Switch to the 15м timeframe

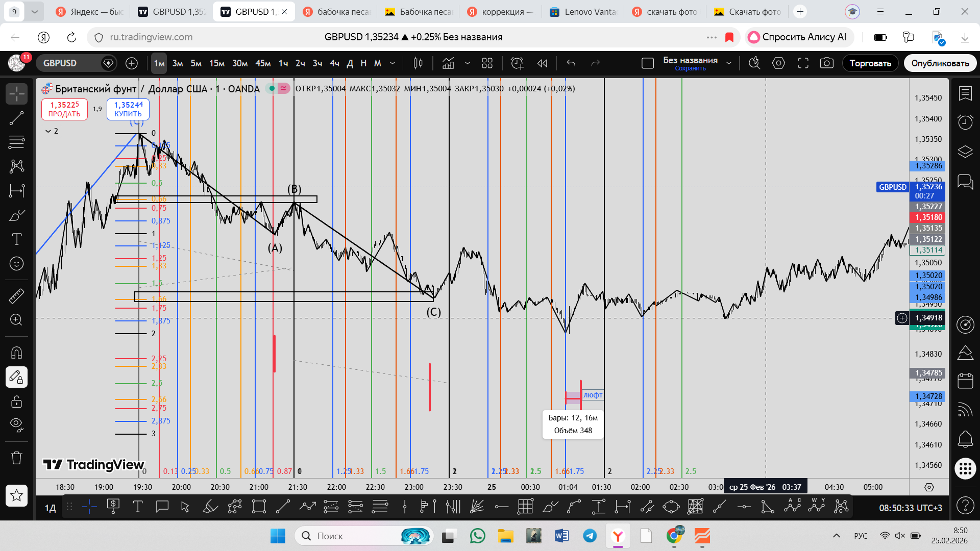tap(216, 63)
